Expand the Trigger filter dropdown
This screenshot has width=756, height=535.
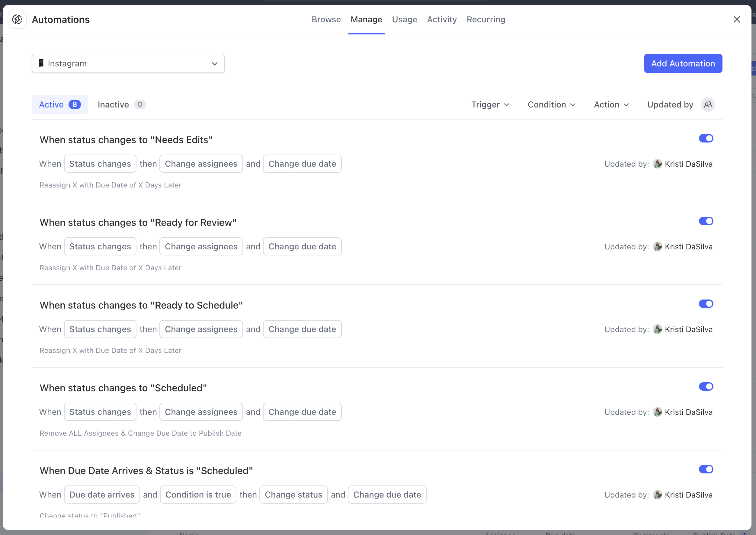click(x=490, y=105)
